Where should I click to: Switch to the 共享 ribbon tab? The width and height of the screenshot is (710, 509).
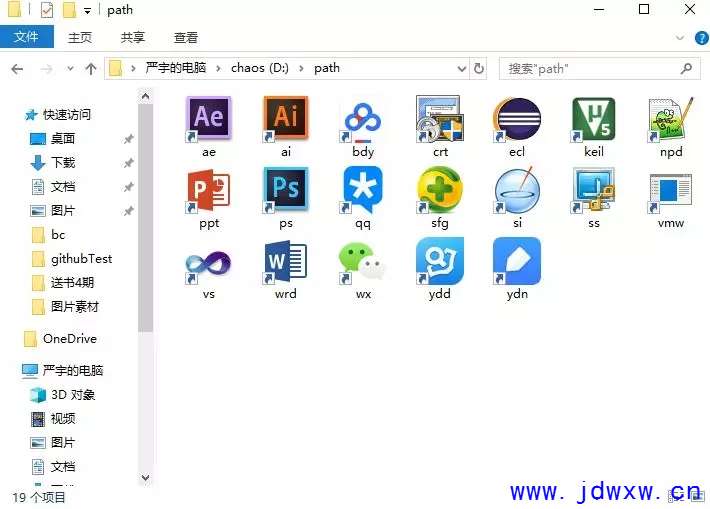(x=133, y=37)
